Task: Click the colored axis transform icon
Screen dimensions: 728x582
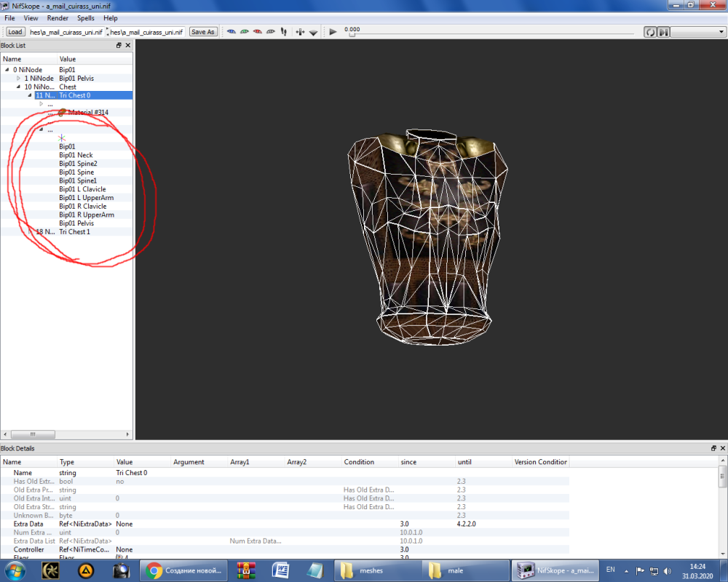Action: 62,137
